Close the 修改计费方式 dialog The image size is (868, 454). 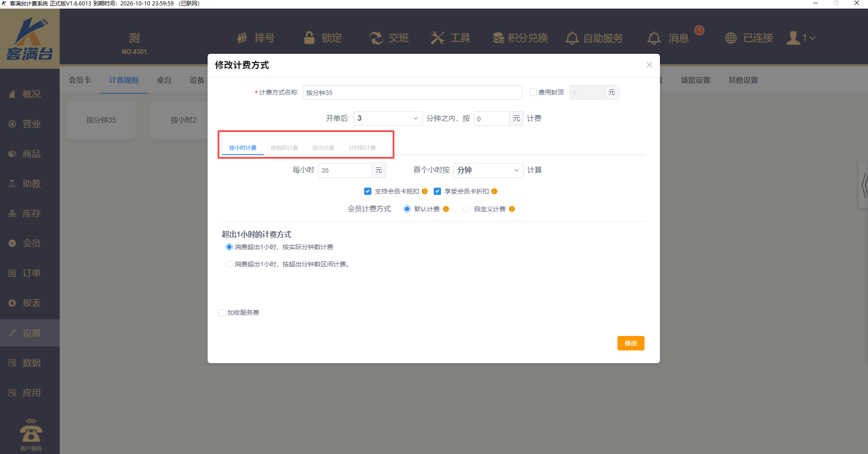point(649,65)
